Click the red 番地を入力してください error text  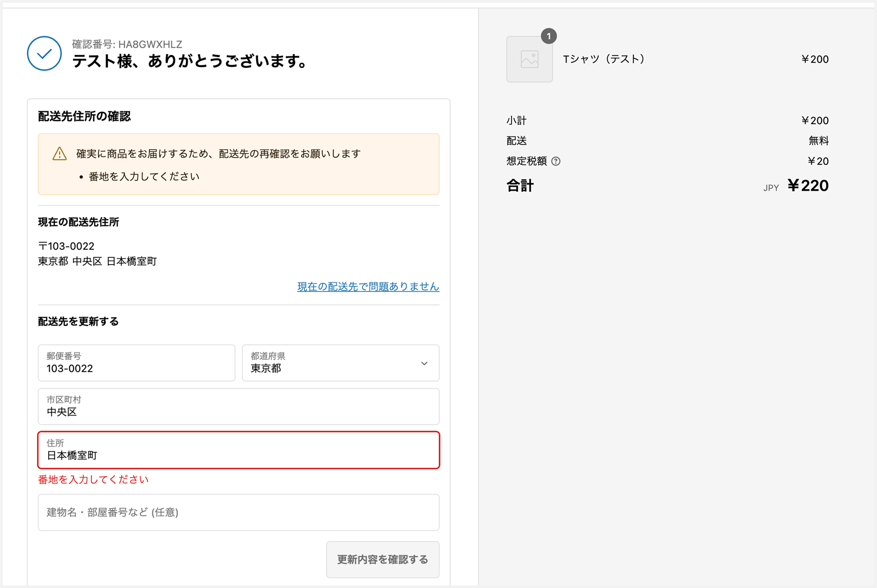pos(93,480)
